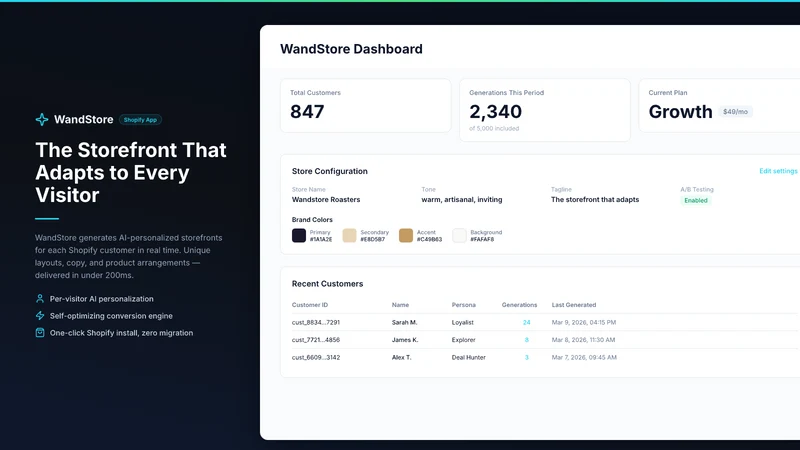The image size is (800, 450).
Task: Click the date Mar 9, 2026, 04:15 PM
Action: [x=584, y=322]
